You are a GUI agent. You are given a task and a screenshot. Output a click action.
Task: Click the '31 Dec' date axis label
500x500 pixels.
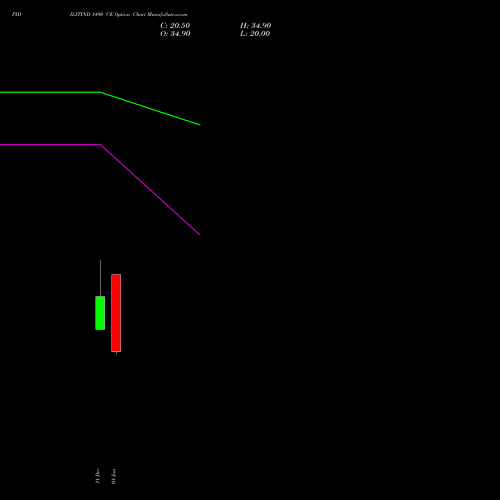coord(97,476)
